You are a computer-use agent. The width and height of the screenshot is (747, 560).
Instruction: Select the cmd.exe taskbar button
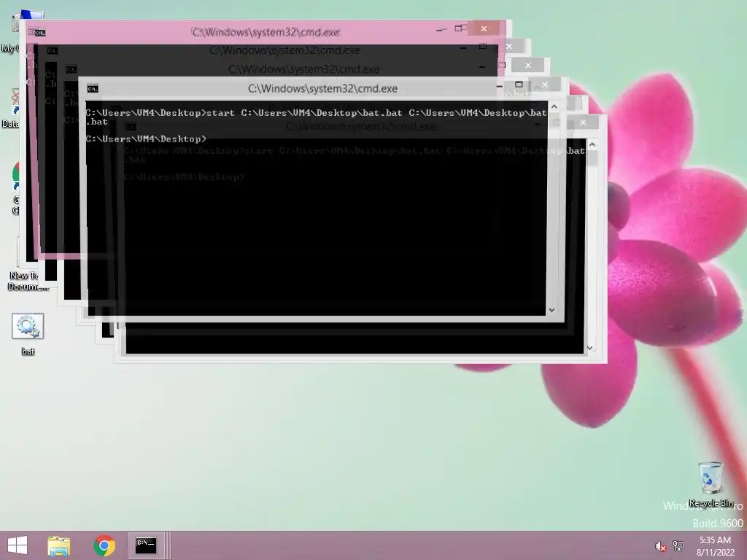click(146, 545)
